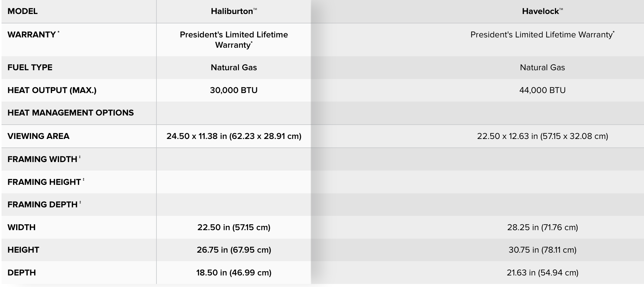Viewport: 644px width, 287px height.
Task: Click the 44,000 BTU heat output value
Action: point(542,90)
